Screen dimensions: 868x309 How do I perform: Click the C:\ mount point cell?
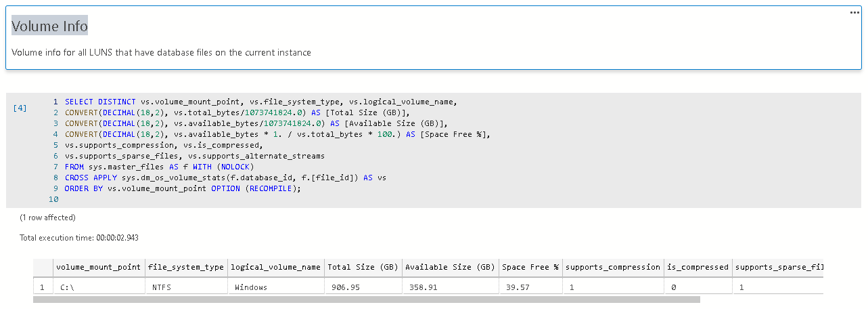[x=69, y=287]
